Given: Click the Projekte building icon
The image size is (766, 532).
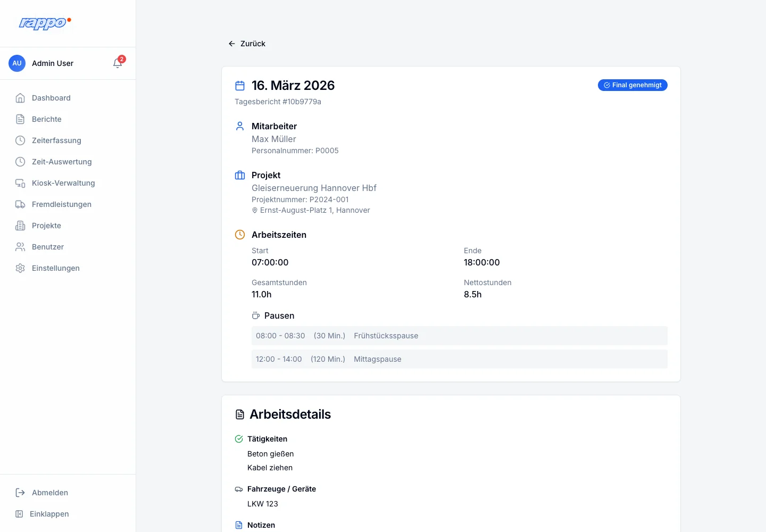Looking at the screenshot, I should tap(20, 226).
